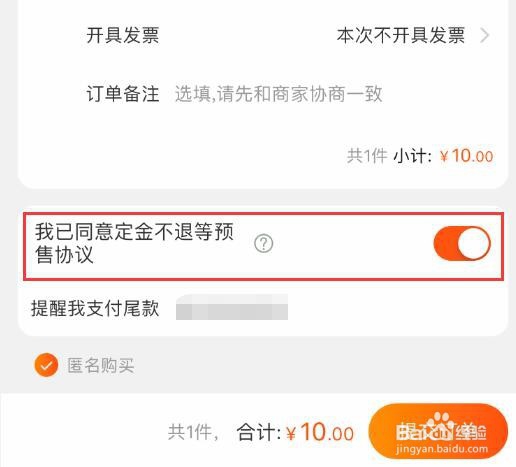The width and height of the screenshot is (516, 467).
Task: Click the 小计 ¥10.00 subtotal amount
Action: 466,156
